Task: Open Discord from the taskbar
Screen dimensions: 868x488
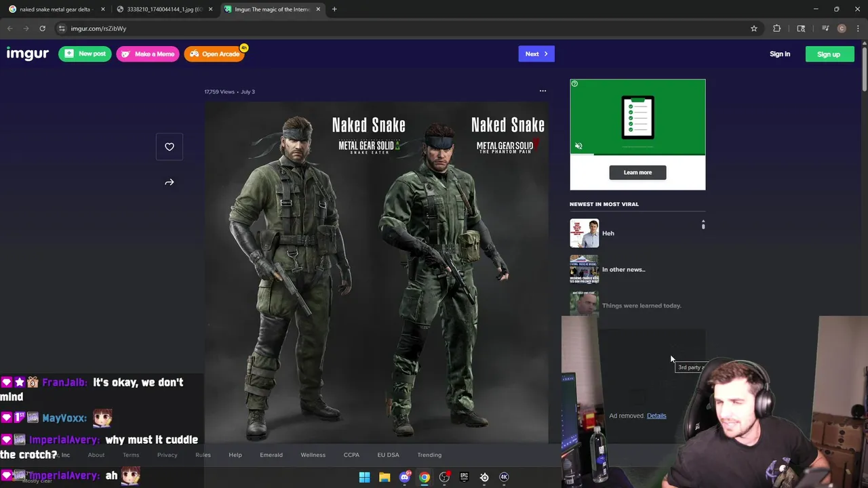Action: (x=405, y=477)
